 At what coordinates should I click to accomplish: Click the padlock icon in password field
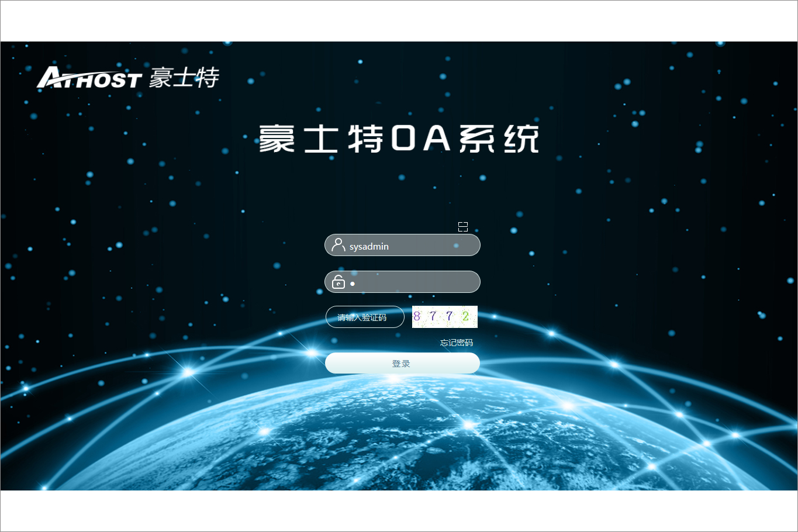click(x=338, y=282)
